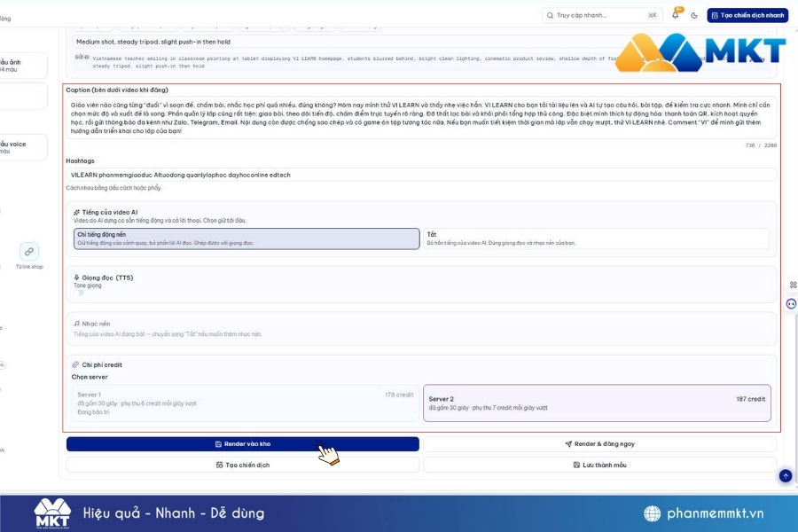
Task: Click the '736 / 2200' character counter
Action: (x=761, y=145)
